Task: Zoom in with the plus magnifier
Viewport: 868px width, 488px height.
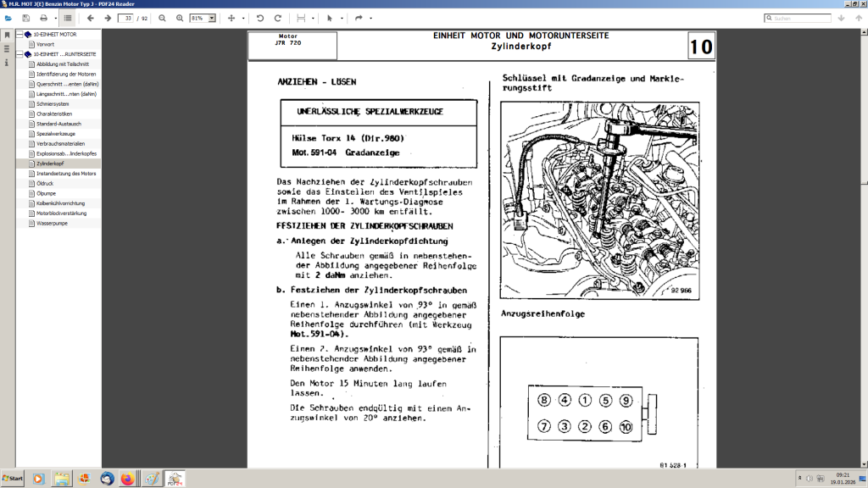Action: [179, 18]
